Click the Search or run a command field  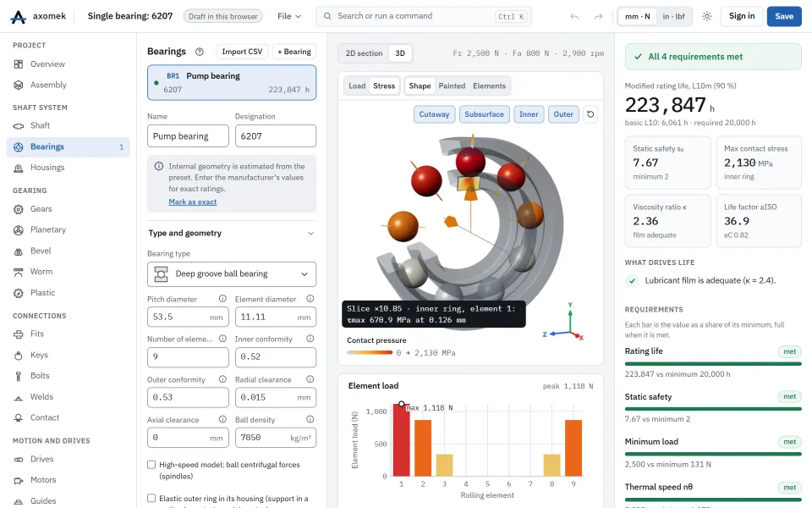tap(424, 17)
